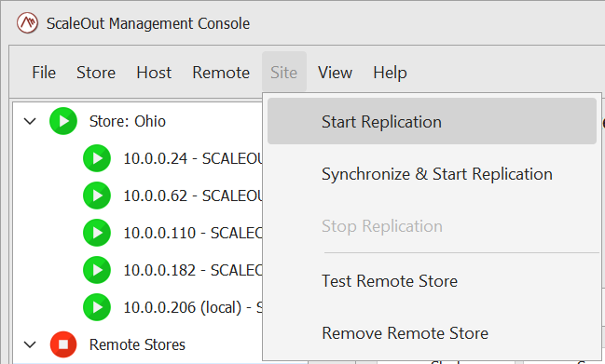Image resolution: width=605 pixels, height=364 pixels.
Task: Click the green play icon for host 10.0.0.110
Action: click(97, 233)
